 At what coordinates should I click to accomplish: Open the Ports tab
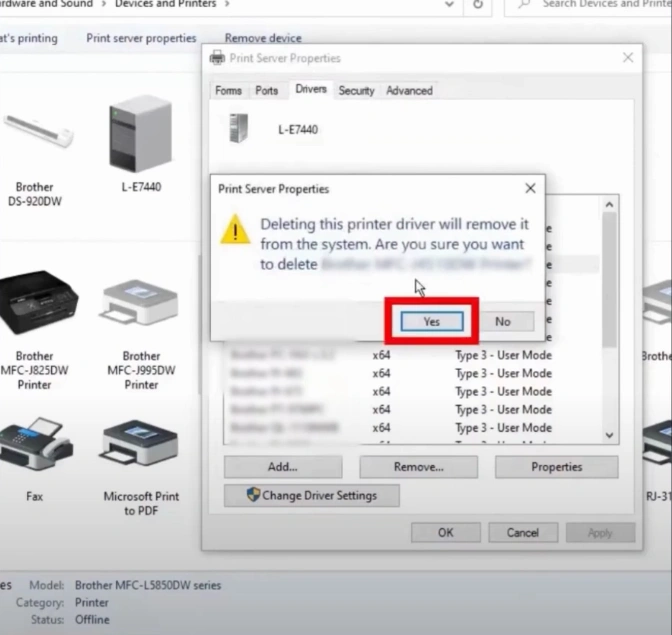coord(267,90)
